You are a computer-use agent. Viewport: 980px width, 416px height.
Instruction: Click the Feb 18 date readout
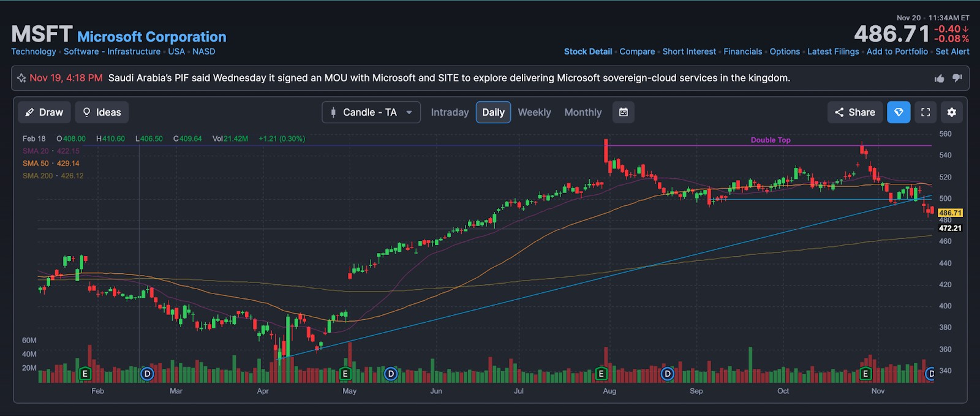34,138
